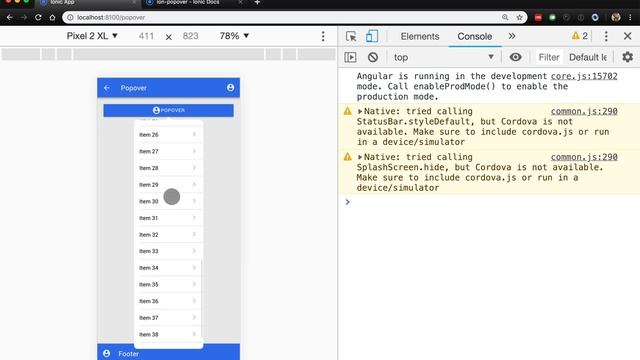
Task: Click the warnings count badge
Action: 580,36
